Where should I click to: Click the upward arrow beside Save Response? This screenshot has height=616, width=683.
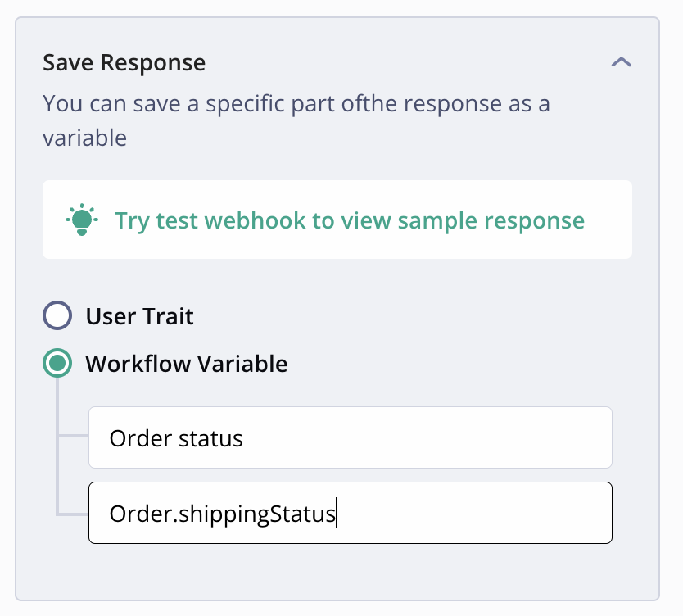[x=621, y=62]
